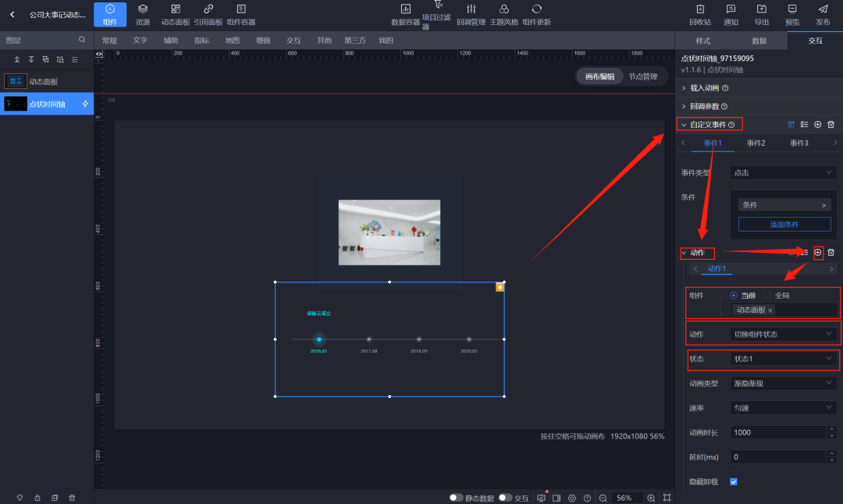Click the send-to-bottom layer icon
Viewport: 843px width, 504px height.
coord(60,59)
